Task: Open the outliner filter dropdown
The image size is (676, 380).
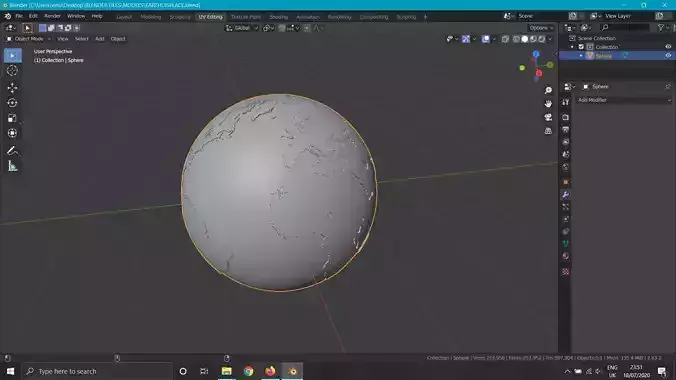Action: coord(662,28)
